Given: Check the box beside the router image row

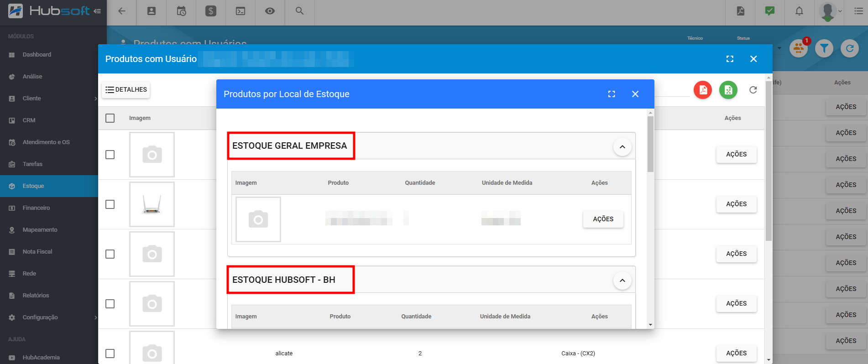Looking at the screenshot, I should (110, 204).
